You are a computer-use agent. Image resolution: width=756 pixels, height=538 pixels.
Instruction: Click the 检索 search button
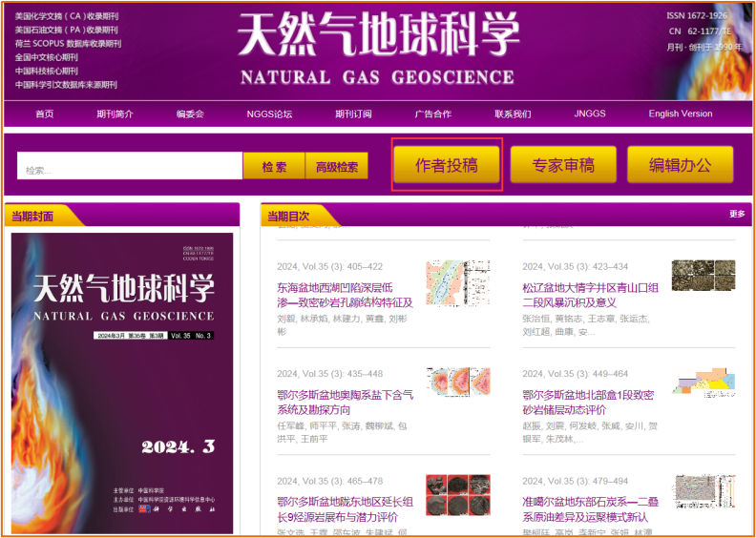(274, 166)
